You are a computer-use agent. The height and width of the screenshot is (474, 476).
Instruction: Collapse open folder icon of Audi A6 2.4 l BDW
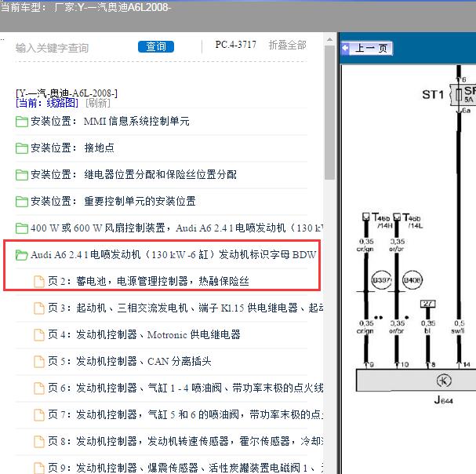pos(21,255)
